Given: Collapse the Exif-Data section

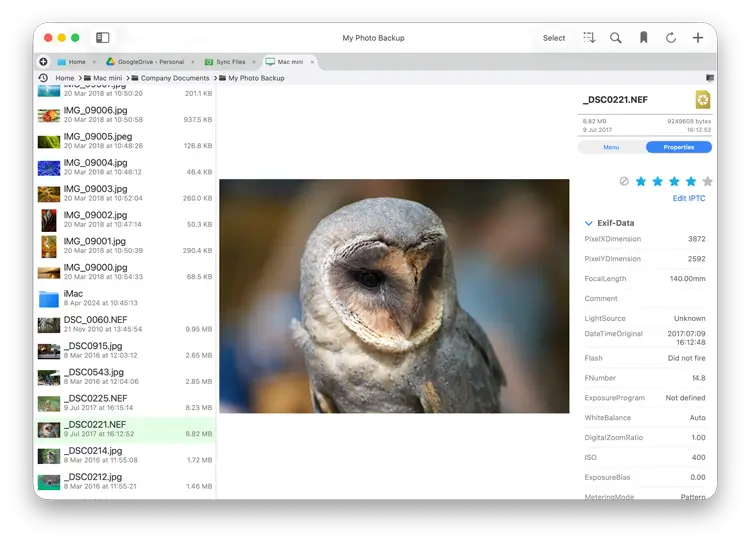Looking at the screenshot, I should (589, 223).
